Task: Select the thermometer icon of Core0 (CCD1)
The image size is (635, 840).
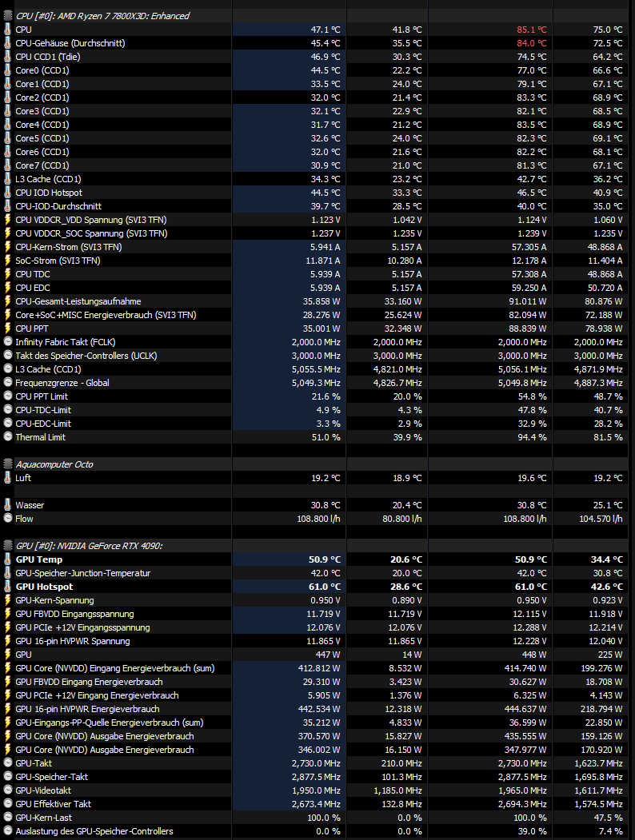Action: pyautogui.click(x=7, y=70)
